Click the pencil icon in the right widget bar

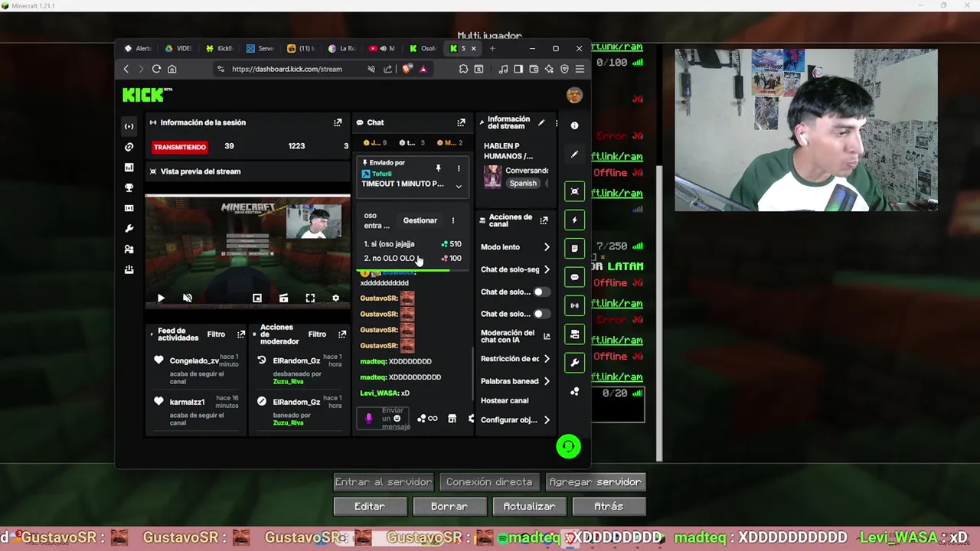coord(575,155)
